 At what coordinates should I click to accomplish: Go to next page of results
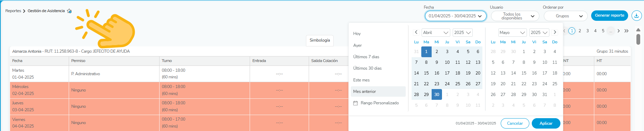click(618, 31)
